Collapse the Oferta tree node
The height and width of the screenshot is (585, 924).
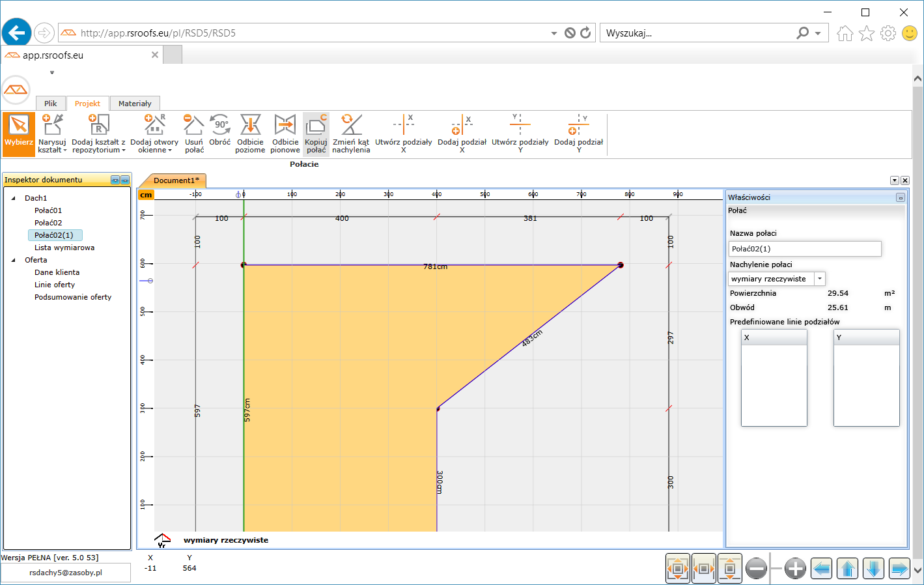pos(14,260)
